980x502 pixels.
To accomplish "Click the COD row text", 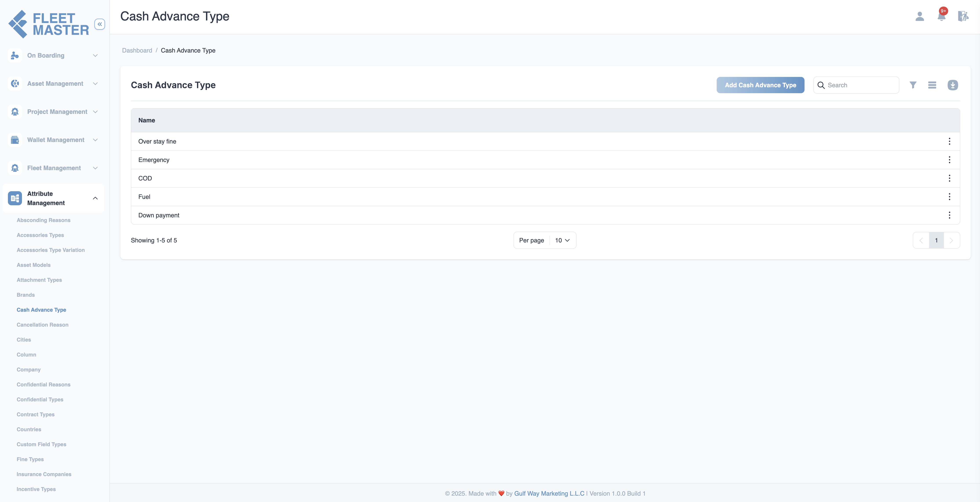I will pos(145,178).
